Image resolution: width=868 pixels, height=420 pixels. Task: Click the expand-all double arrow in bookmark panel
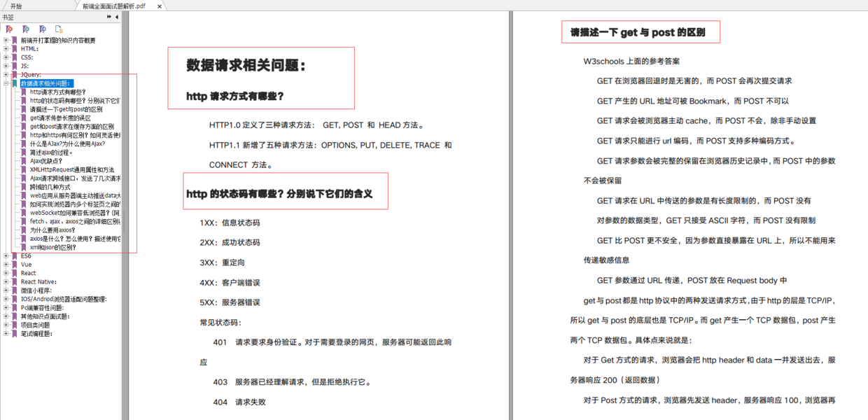click(x=109, y=17)
